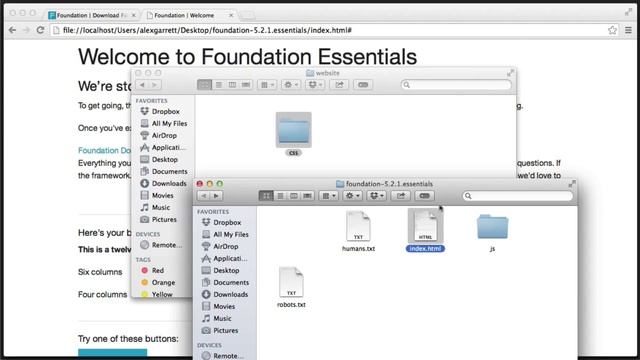This screenshot has height=360, width=640.
Task: Select Remote device in website window sidebar
Action: [161, 245]
